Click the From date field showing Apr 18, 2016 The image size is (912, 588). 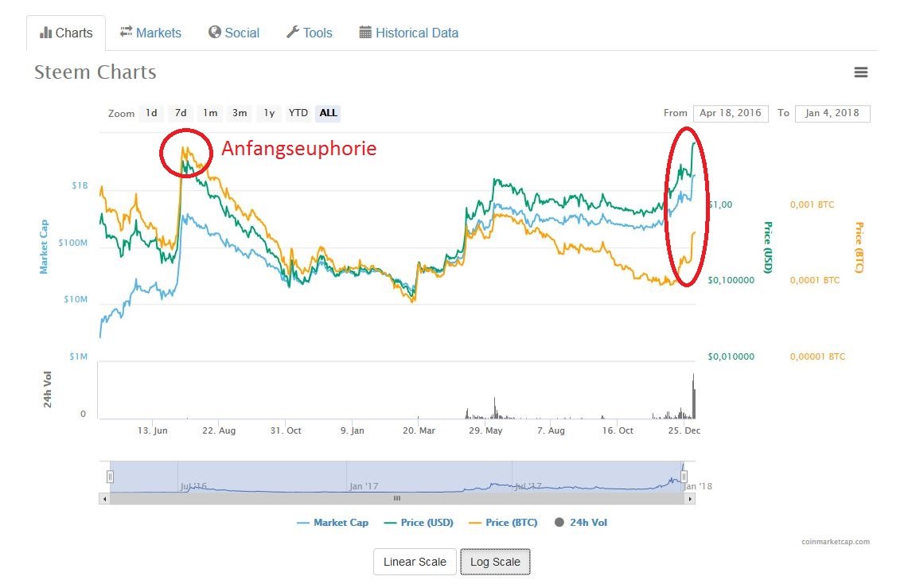coord(730,113)
